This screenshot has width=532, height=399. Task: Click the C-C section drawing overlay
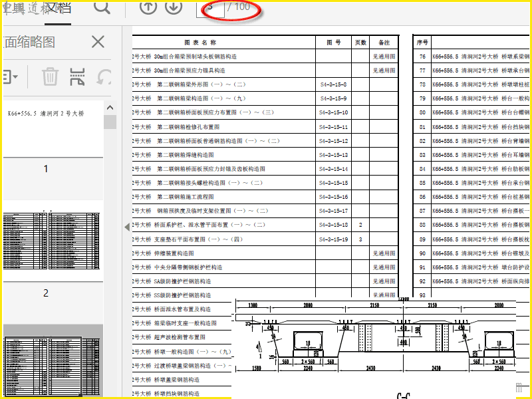click(x=375, y=348)
